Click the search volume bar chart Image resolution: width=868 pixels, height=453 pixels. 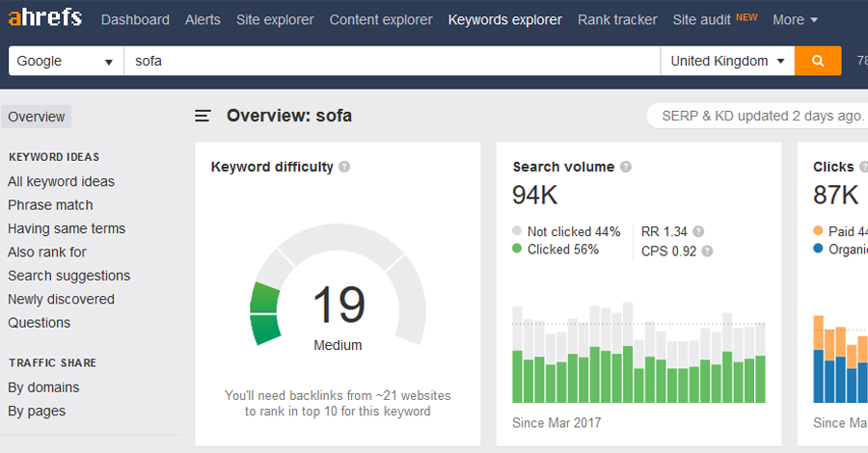tap(638, 353)
